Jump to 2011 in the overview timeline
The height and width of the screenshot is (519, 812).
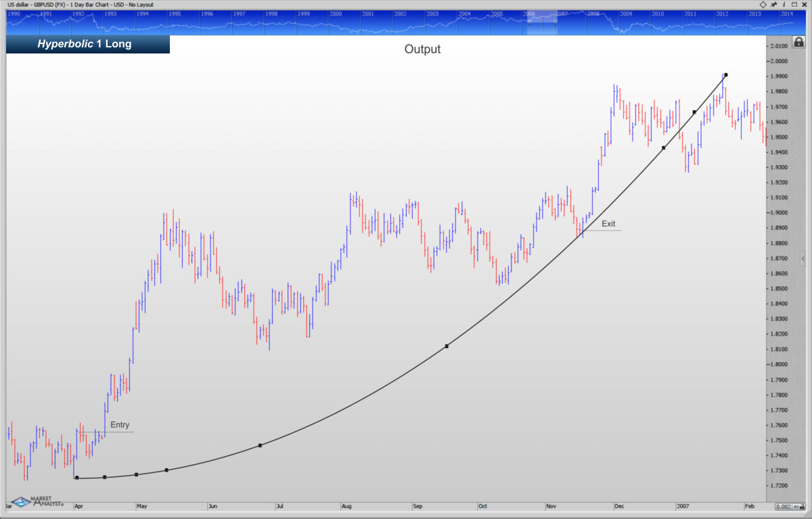[690, 14]
